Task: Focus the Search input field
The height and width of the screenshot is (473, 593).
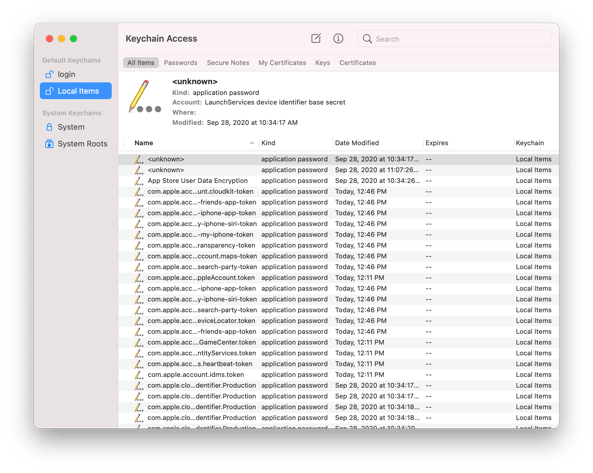Action: pos(454,39)
